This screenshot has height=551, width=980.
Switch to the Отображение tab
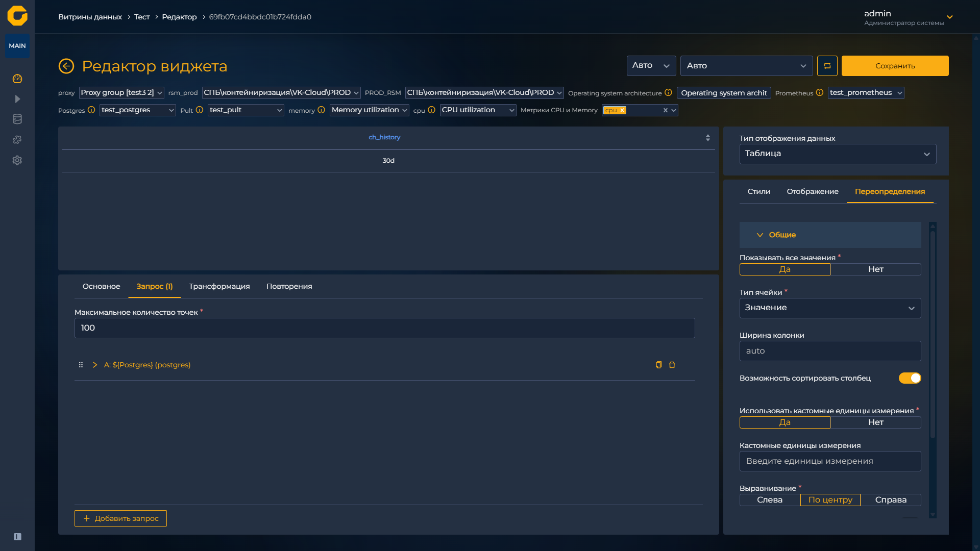(813, 192)
